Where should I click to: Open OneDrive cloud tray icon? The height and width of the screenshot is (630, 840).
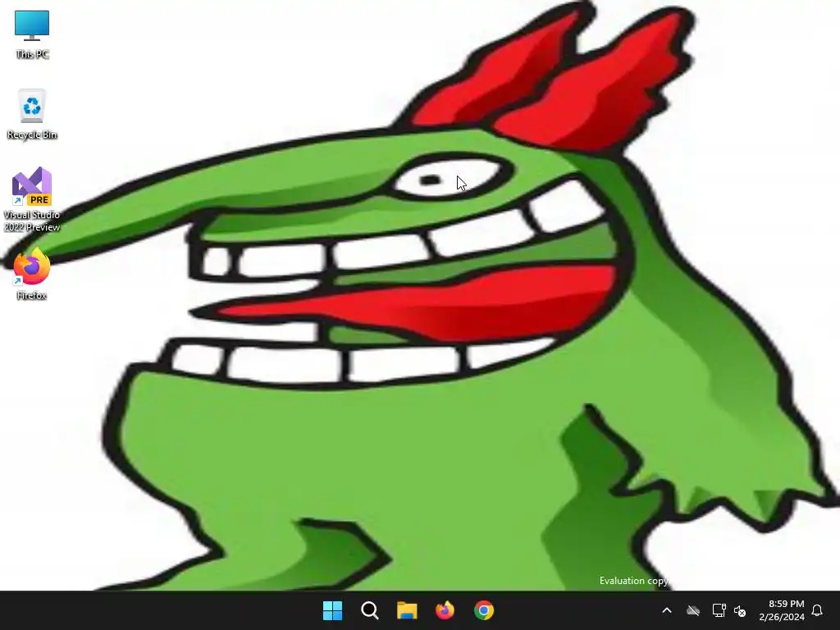(693, 610)
